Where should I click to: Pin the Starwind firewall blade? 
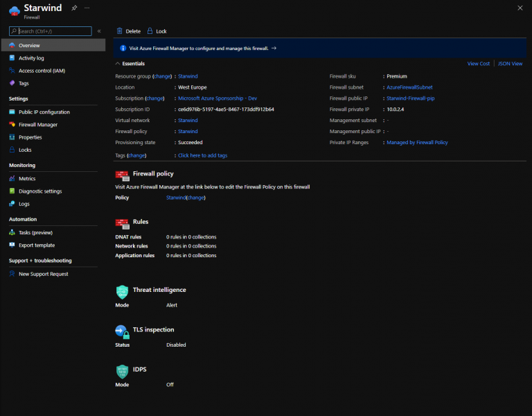[x=74, y=8]
